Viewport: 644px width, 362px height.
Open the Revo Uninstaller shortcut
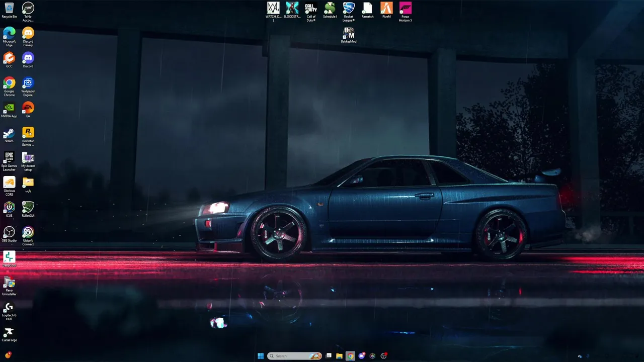pyautogui.click(x=9, y=286)
